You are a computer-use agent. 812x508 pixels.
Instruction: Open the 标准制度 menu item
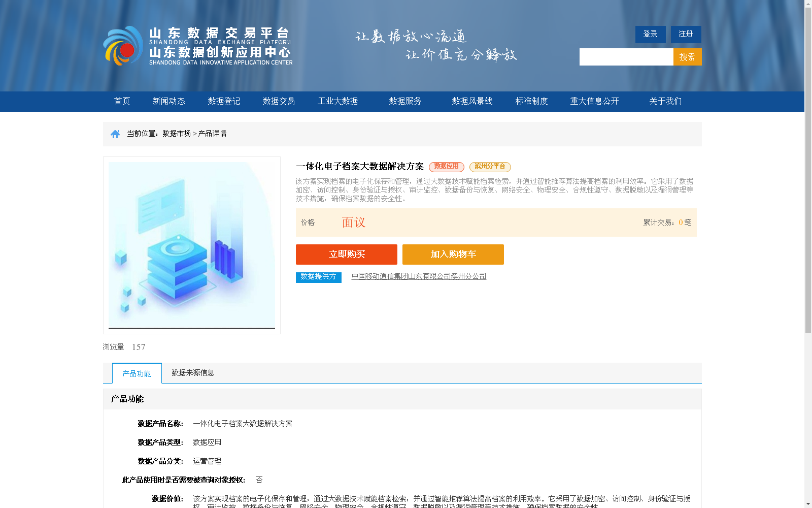click(531, 101)
